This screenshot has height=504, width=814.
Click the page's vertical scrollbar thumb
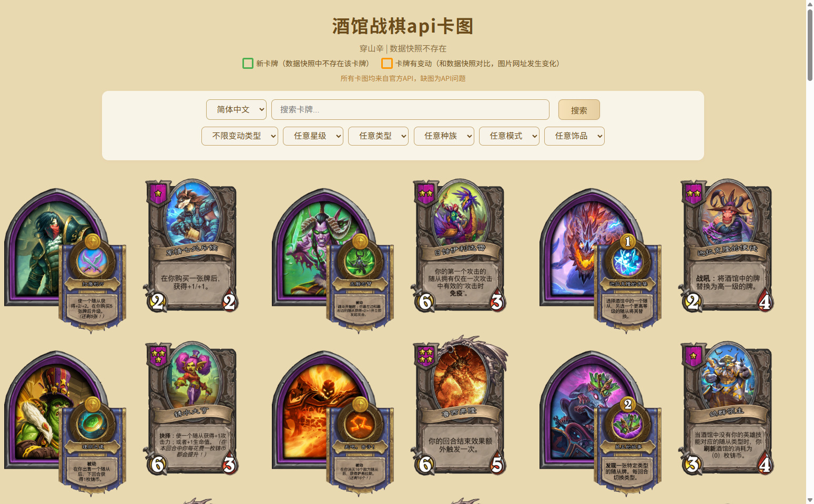[810, 45]
